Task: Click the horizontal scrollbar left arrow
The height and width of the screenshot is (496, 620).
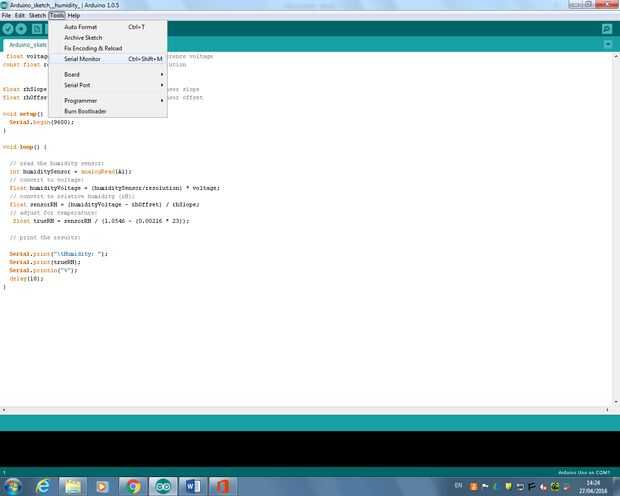Action: (4, 410)
